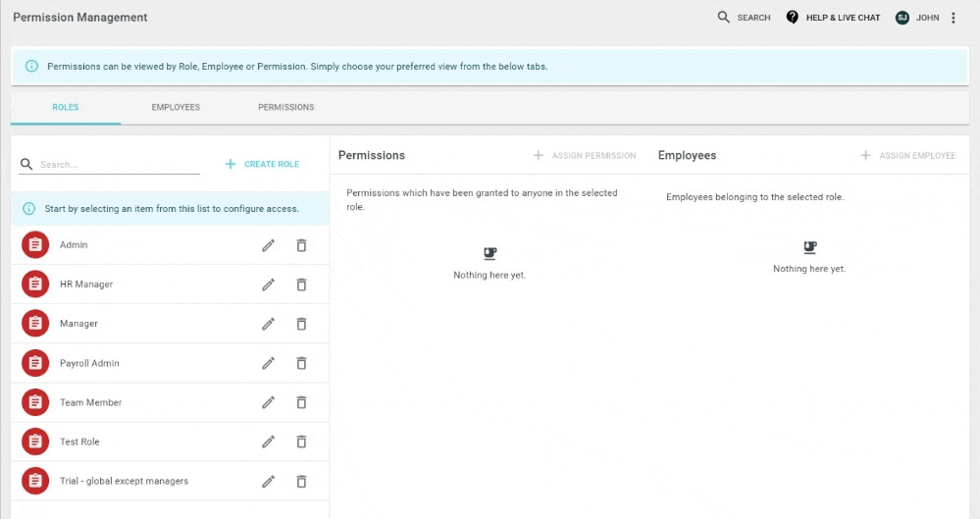980x519 pixels.
Task: Delete the HR Manager role
Action: (x=301, y=285)
